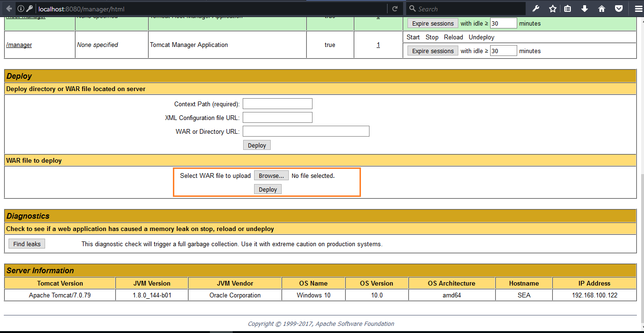The image size is (644, 333).
Task: Reload the page with the refresh icon
Action: pos(395,9)
